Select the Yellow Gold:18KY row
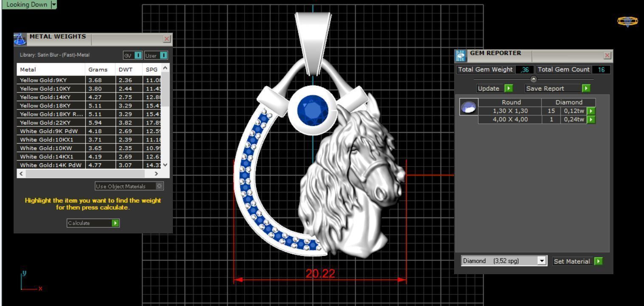This screenshot has width=644, height=306. (x=90, y=106)
